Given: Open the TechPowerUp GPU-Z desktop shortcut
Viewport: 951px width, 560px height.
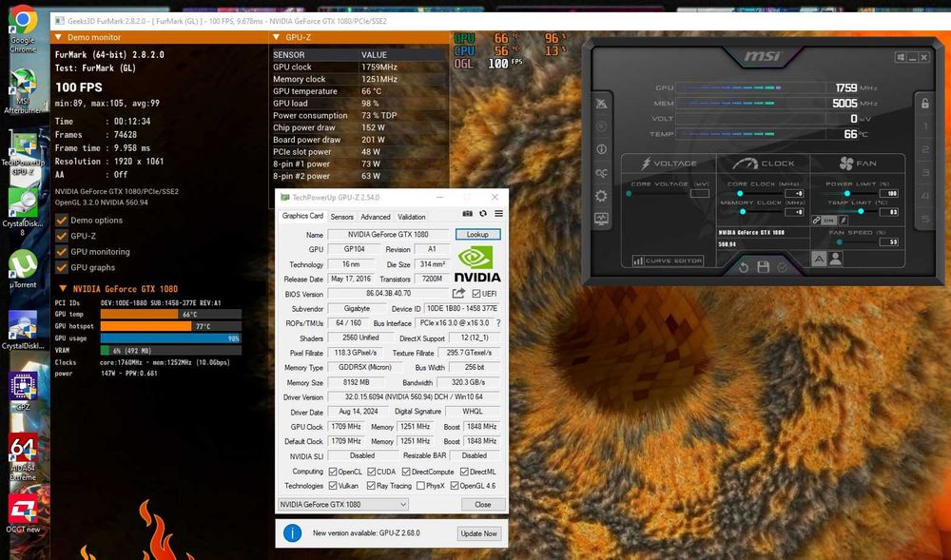Looking at the screenshot, I should 23,153.
